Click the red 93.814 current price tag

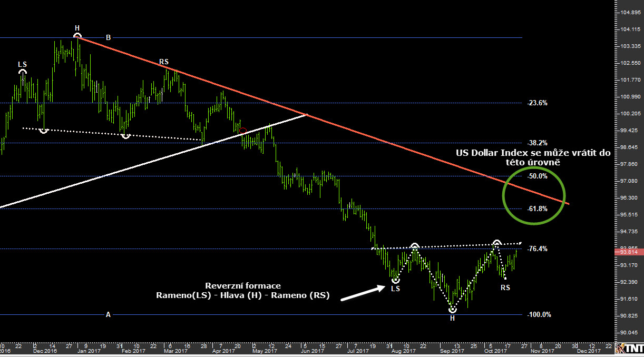629,252
